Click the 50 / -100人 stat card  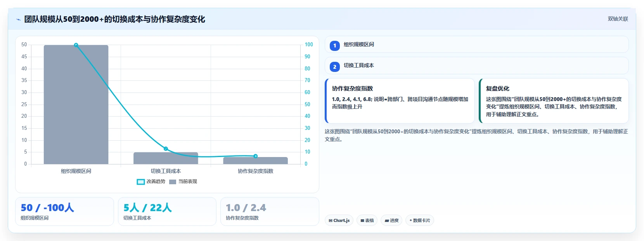coord(64,211)
